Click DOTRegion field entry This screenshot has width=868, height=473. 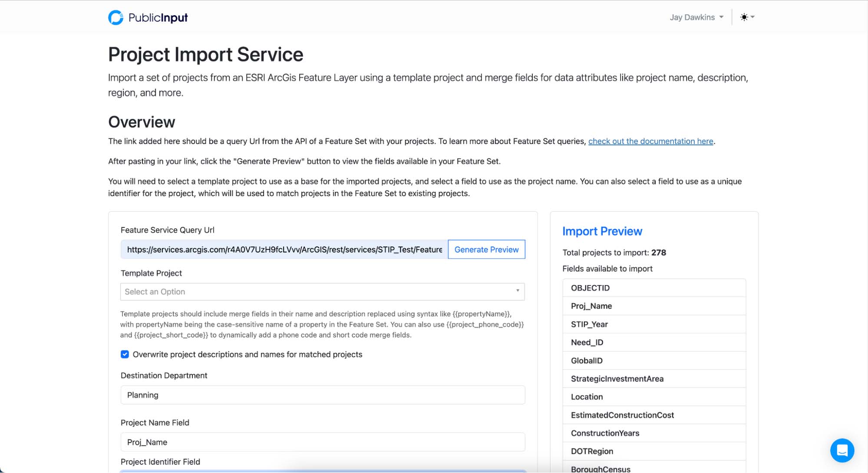[592, 451]
